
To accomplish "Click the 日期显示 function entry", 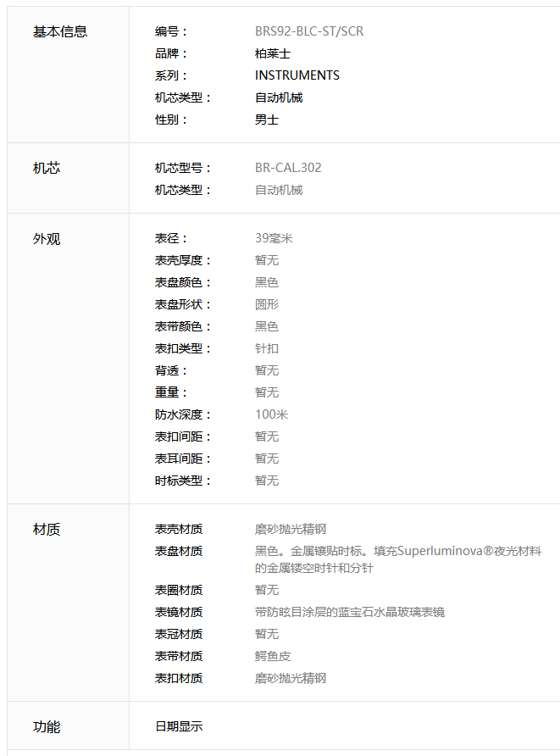I will coord(179,726).
